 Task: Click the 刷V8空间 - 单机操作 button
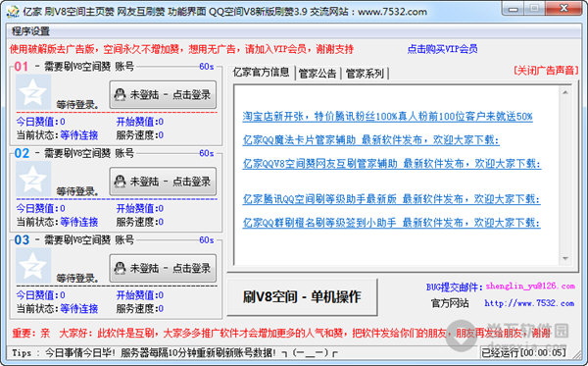click(302, 297)
